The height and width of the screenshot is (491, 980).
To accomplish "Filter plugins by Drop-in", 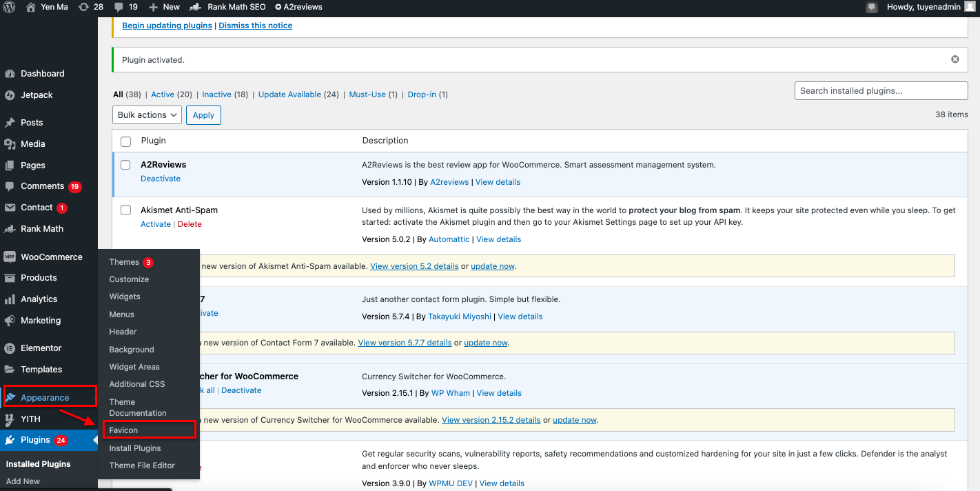I will [428, 94].
